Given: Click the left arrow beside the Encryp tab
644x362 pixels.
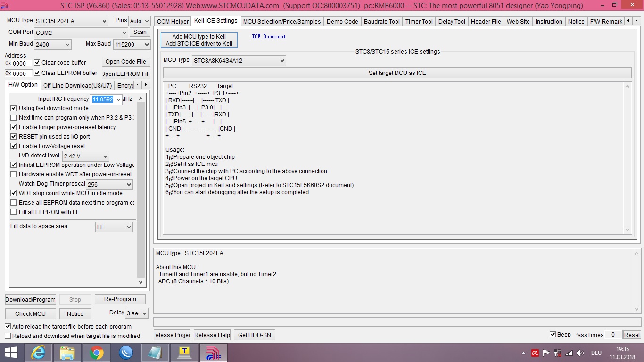Looking at the screenshot, I should coord(137,85).
